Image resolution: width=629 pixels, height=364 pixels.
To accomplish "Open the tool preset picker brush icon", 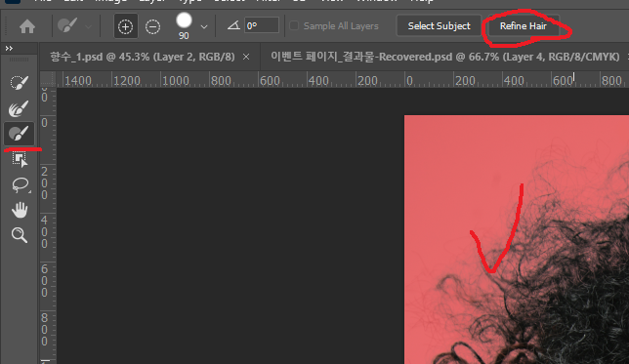I will tap(67, 26).
